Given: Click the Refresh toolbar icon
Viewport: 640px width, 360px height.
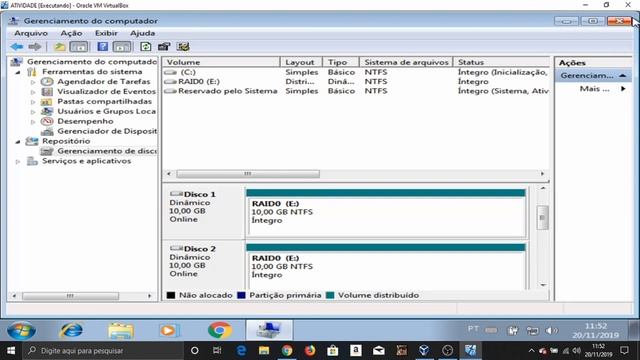Looking at the screenshot, I should (x=145, y=47).
